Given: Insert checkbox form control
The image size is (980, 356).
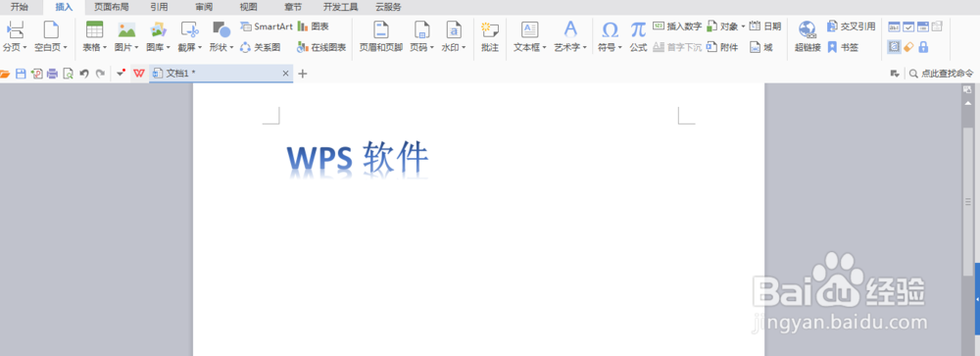Looking at the screenshot, I should click(908, 26).
